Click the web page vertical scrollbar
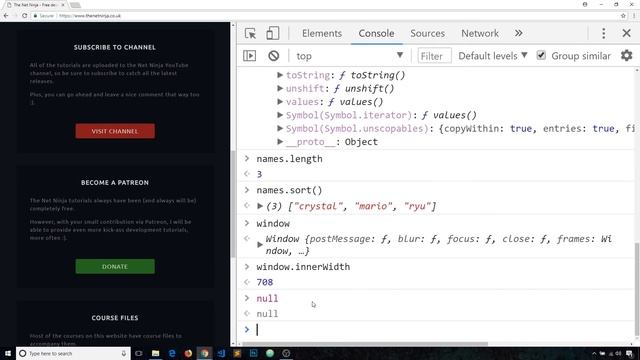The width and height of the screenshot is (640, 360). 233,204
